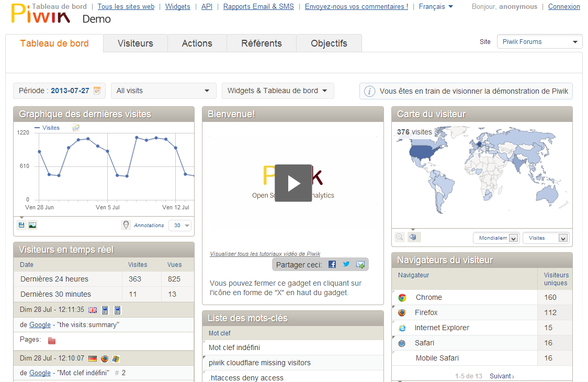Click the Windows icon in 12:10:07 visit
This screenshot has width=588, height=382.
116,358
